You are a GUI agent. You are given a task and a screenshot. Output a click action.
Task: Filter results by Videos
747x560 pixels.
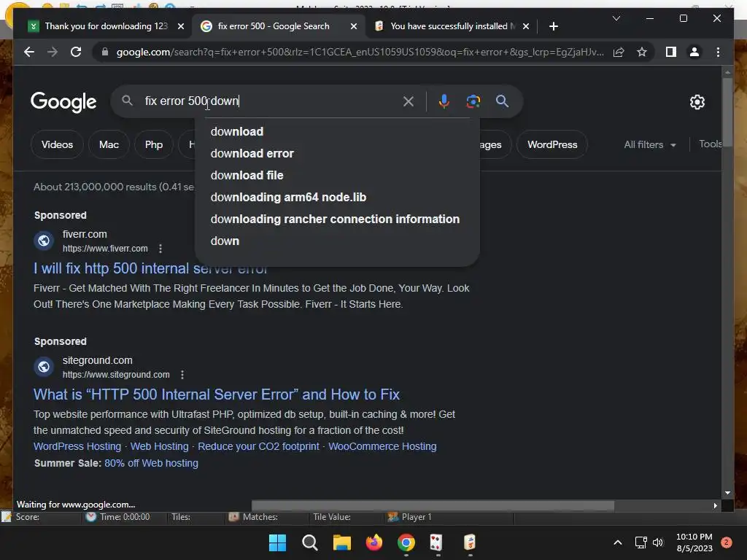tap(57, 144)
